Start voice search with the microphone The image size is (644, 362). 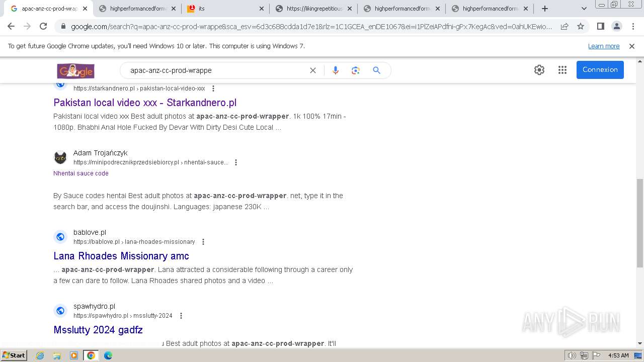click(x=336, y=70)
